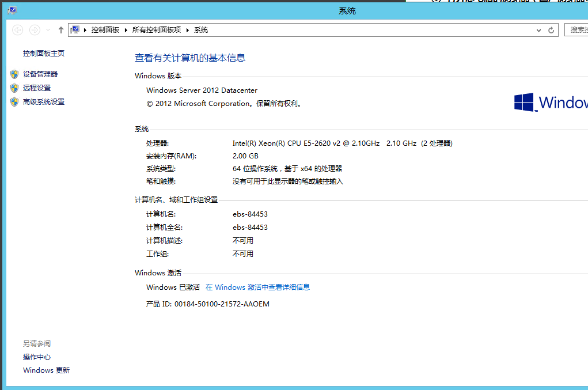The height and width of the screenshot is (390, 588).
Task: Select the Windows 激活 section heading
Action: 158,273
